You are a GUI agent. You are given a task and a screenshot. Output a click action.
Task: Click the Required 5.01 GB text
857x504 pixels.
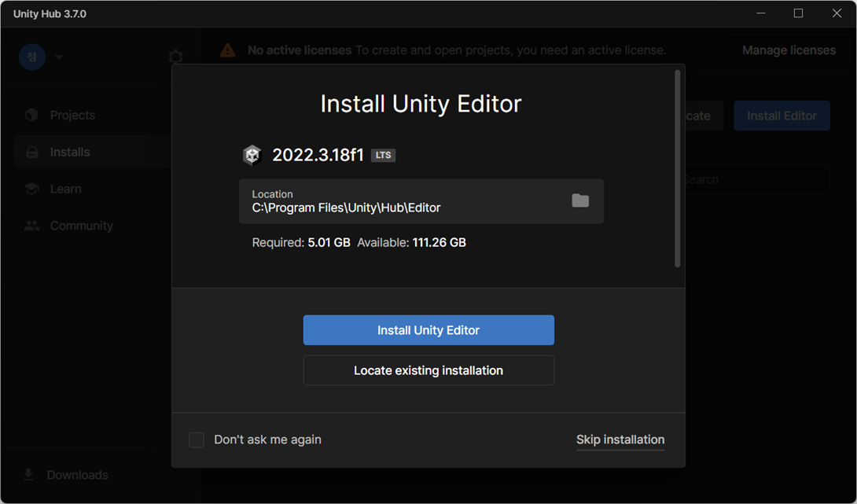click(x=301, y=243)
